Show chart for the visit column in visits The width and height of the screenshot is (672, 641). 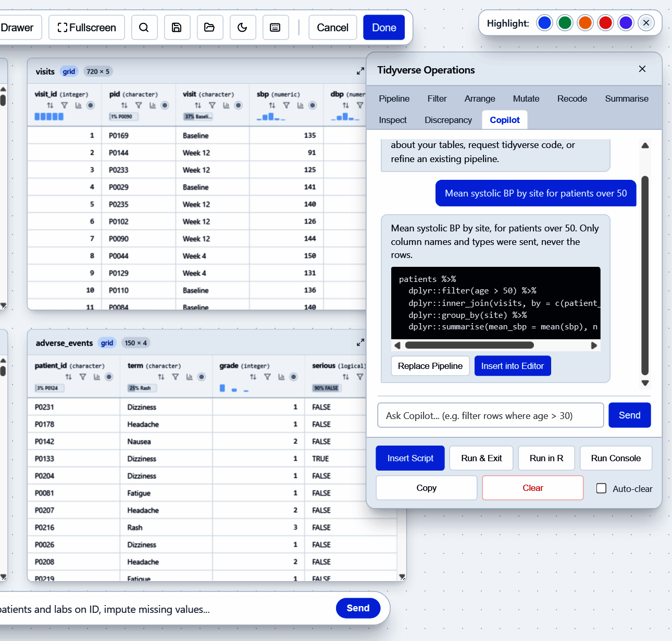pos(226,105)
